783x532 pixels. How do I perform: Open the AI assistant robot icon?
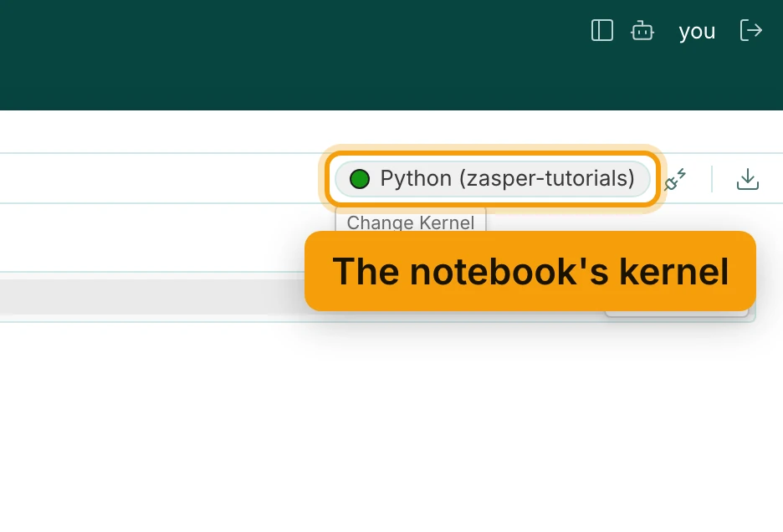coord(642,30)
